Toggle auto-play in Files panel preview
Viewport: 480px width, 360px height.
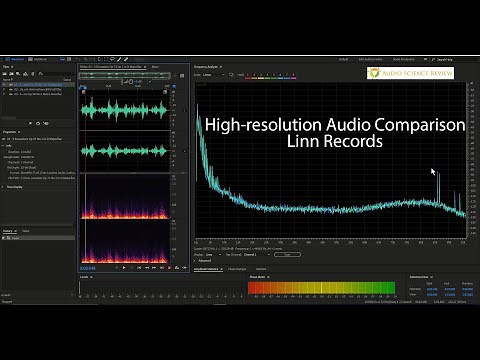(46, 123)
